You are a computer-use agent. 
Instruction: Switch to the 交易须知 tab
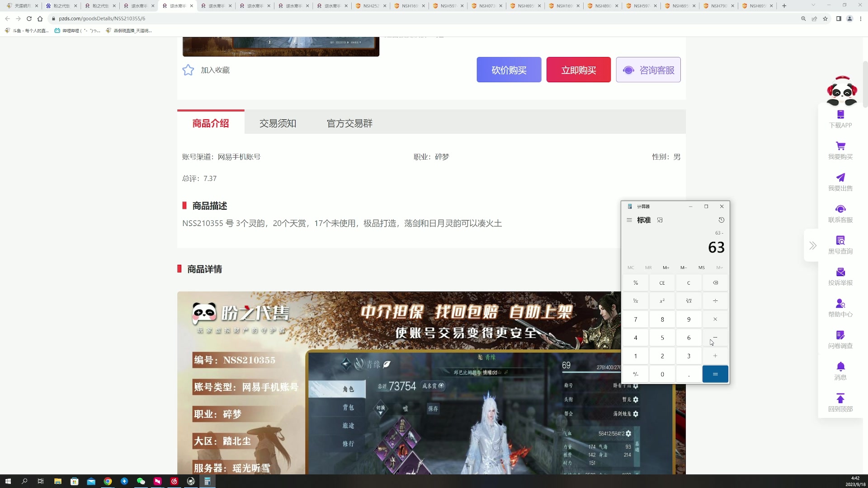[278, 123]
